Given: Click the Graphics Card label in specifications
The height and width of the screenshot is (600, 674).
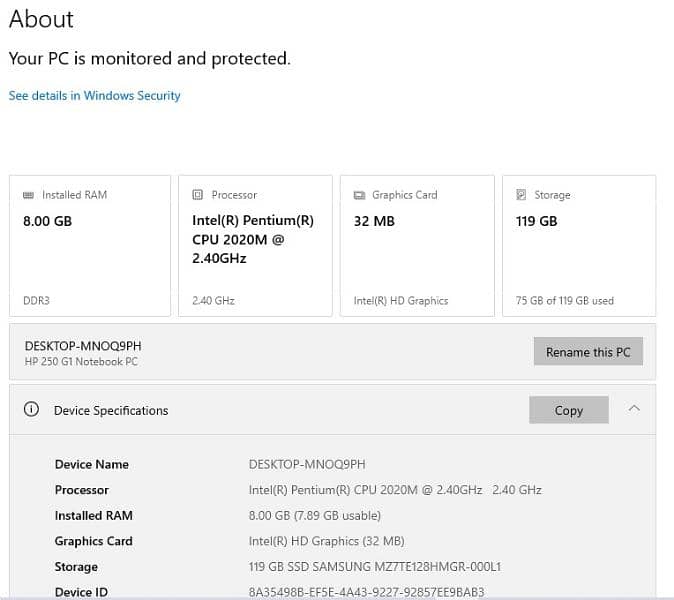Looking at the screenshot, I should pos(94,541).
